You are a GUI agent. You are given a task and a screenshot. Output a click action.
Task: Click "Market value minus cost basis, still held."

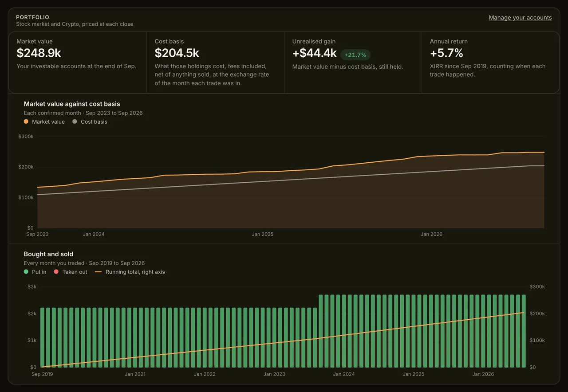coord(347,67)
